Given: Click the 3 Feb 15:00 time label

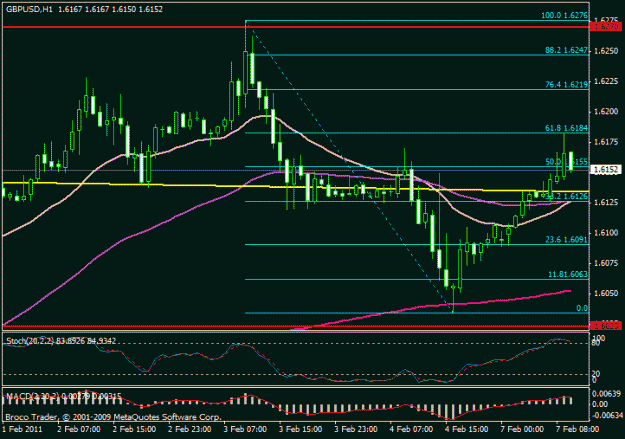Looking at the screenshot, I should click(301, 429).
